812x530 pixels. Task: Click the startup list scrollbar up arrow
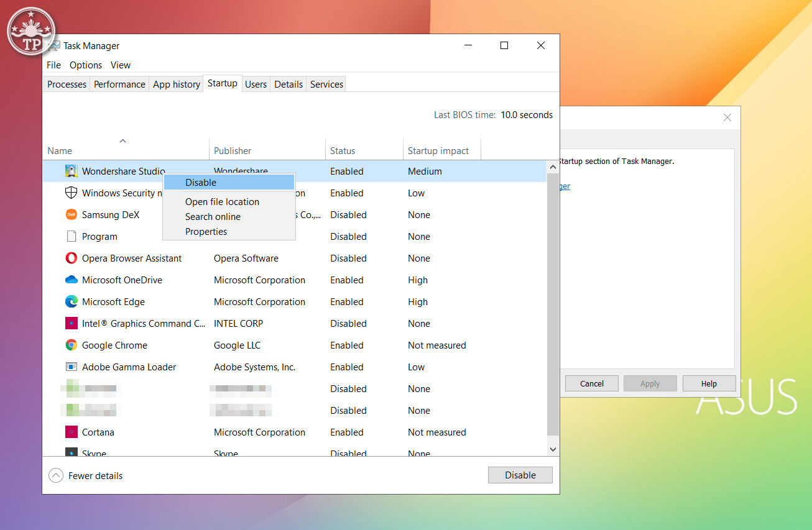point(553,167)
